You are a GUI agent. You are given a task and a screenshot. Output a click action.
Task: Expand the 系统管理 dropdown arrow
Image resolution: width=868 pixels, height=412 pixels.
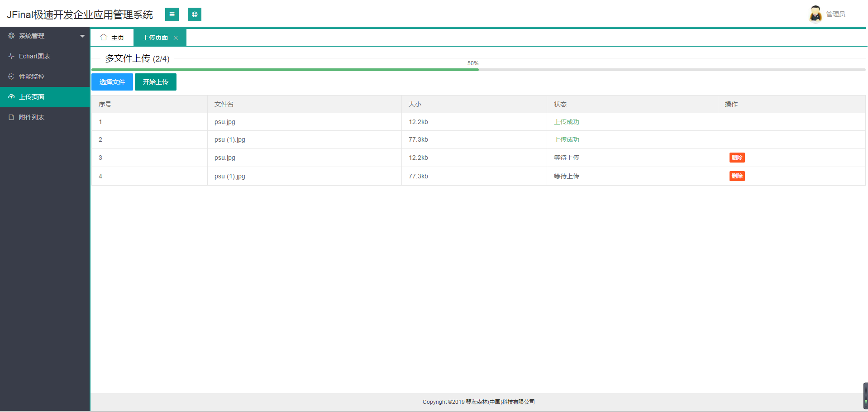tap(82, 36)
